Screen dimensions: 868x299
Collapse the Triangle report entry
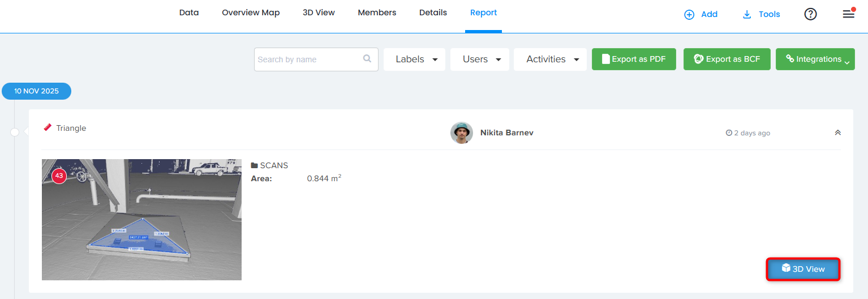[837, 133]
